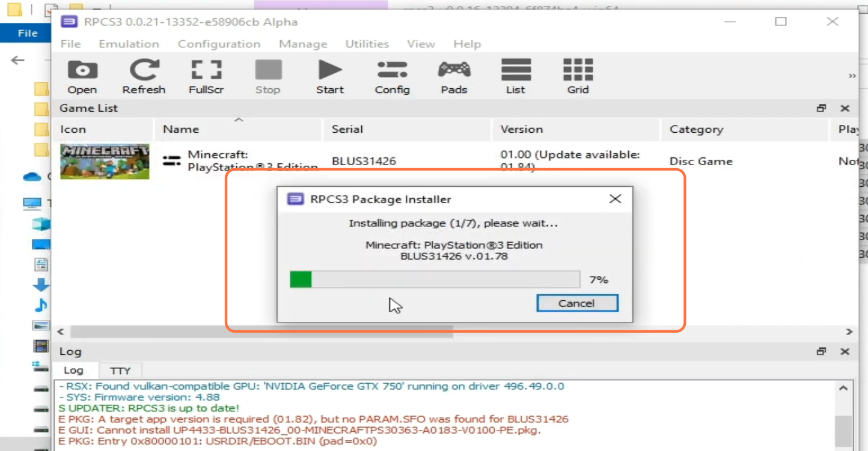Viewport: 868px width, 451px height.
Task: Click serial BLUS31426 in game list
Action: tap(364, 161)
